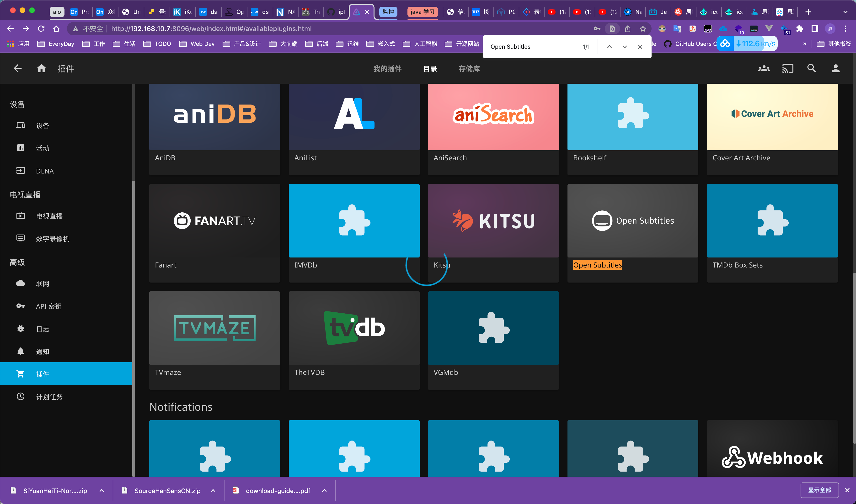856x504 pixels.
Task: Jump to previous find result
Action: click(609, 47)
